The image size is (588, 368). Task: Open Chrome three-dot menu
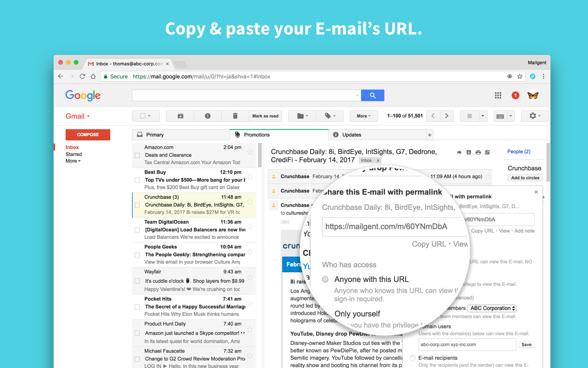(543, 76)
